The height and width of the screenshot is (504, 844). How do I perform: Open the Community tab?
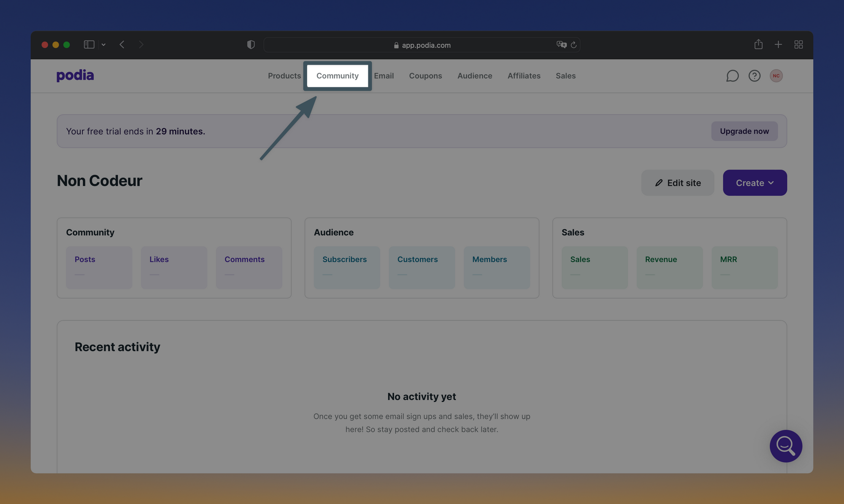pos(337,76)
